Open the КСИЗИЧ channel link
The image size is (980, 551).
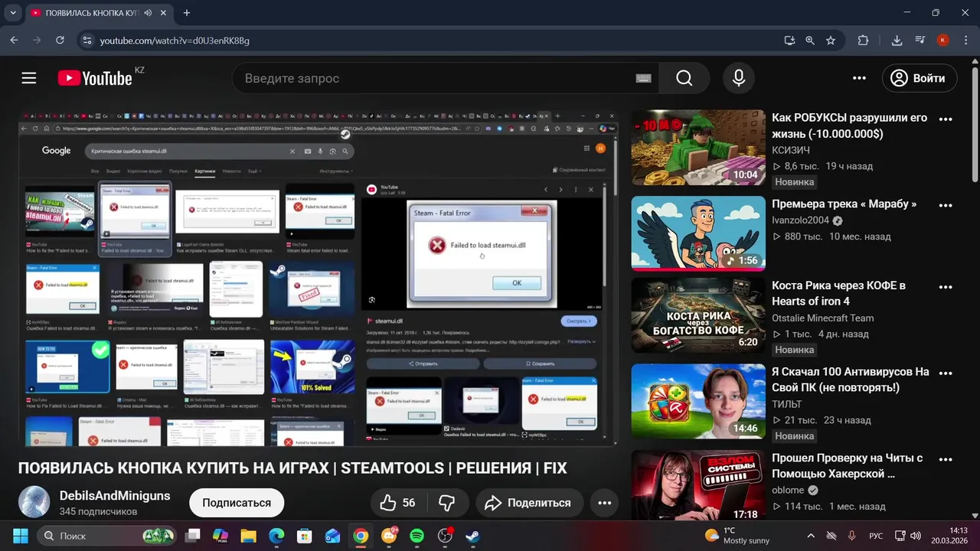[x=791, y=150]
